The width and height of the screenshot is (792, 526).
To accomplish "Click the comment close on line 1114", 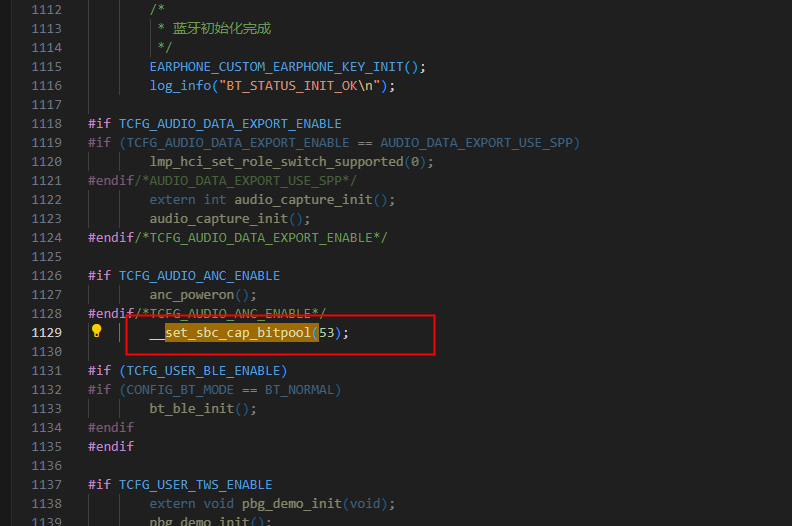I will pyautogui.click(x=165, y=47).
